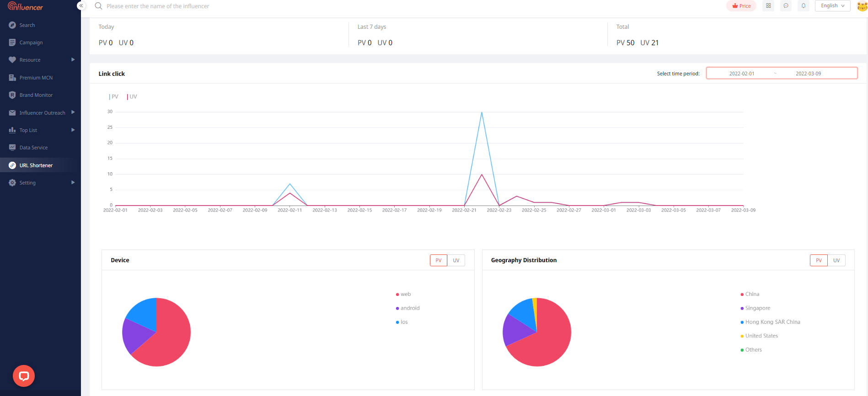
Task: Toggle the Hong Kong SAR China legend entry
Action: coord(771,322)
